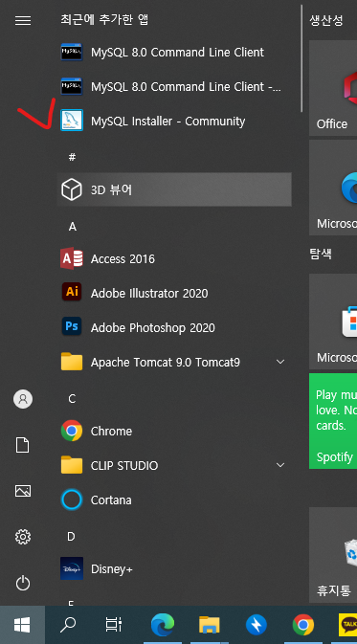The width and height of the screenshot is (357, 644).
Task: Click the 최근에 추가한 앱 heading
Action: (104, 19)
